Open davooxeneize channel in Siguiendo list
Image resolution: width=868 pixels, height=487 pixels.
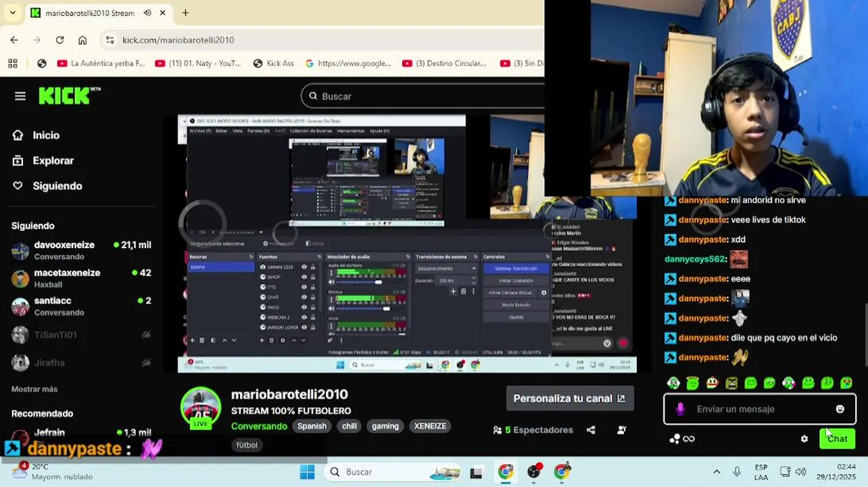(x=81, y=250)
